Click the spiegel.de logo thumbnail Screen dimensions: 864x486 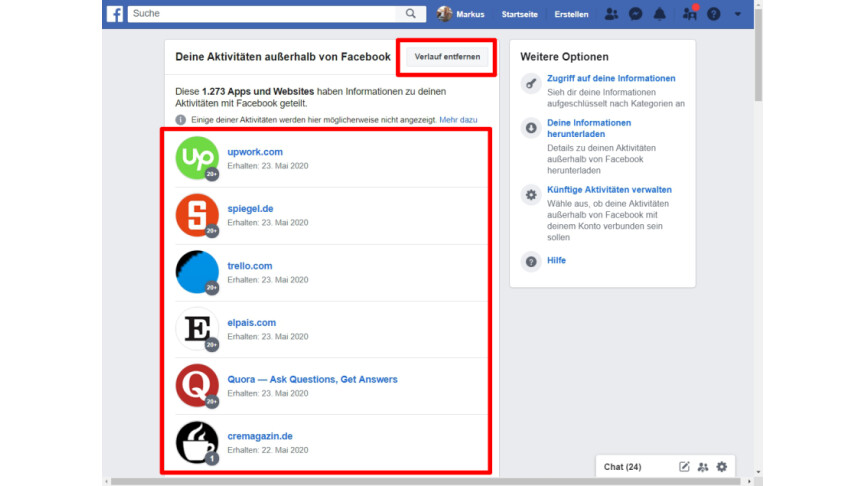point(197,215)
